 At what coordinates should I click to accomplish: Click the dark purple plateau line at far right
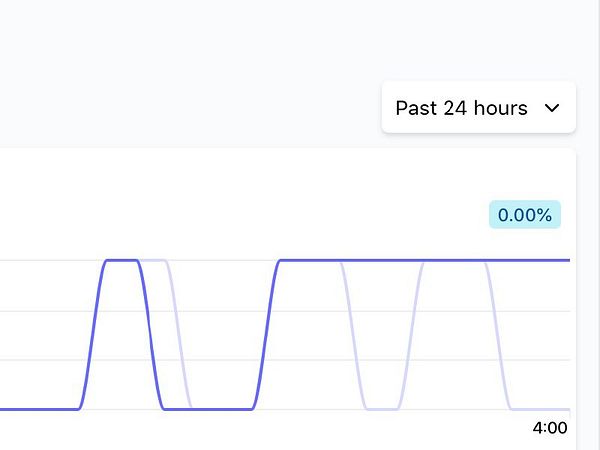tap(540, 260)
